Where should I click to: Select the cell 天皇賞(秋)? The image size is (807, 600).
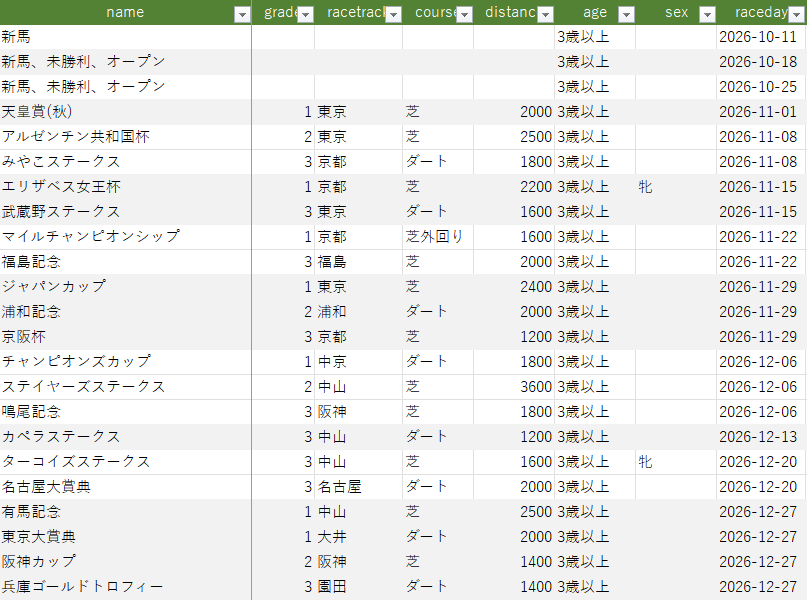coord(126,112)
